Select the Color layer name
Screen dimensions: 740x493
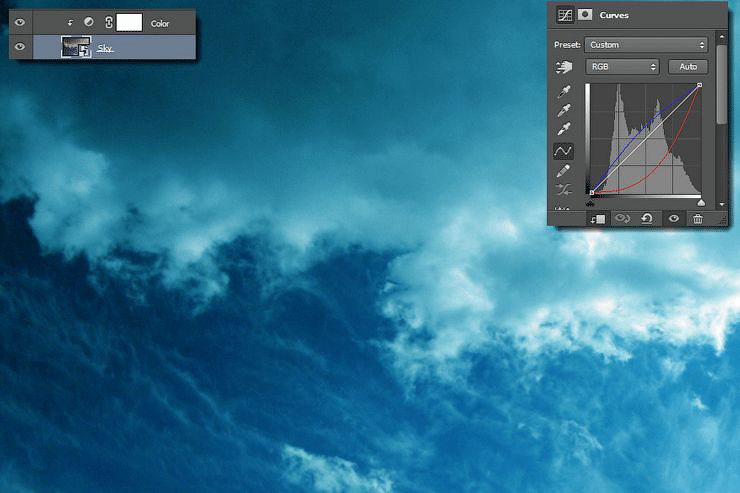click(x=160, y=23)
